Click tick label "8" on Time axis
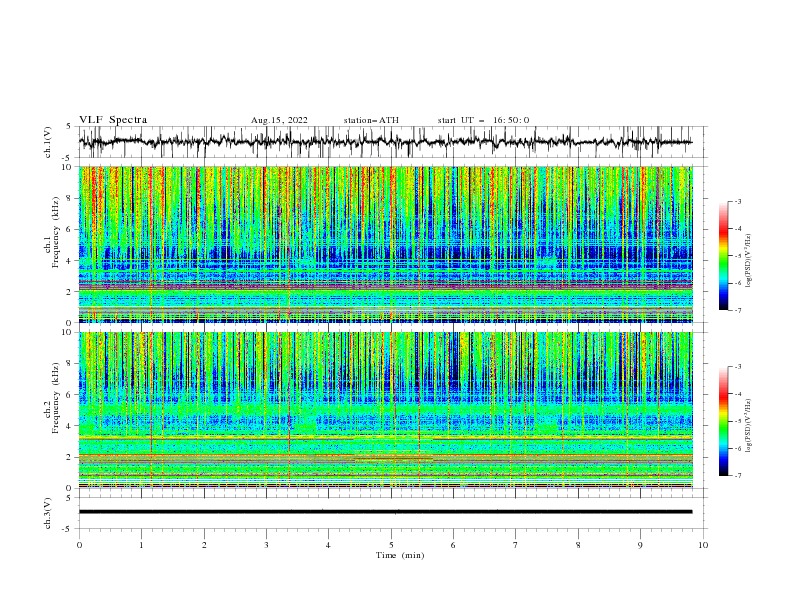 tap(578, 545)
